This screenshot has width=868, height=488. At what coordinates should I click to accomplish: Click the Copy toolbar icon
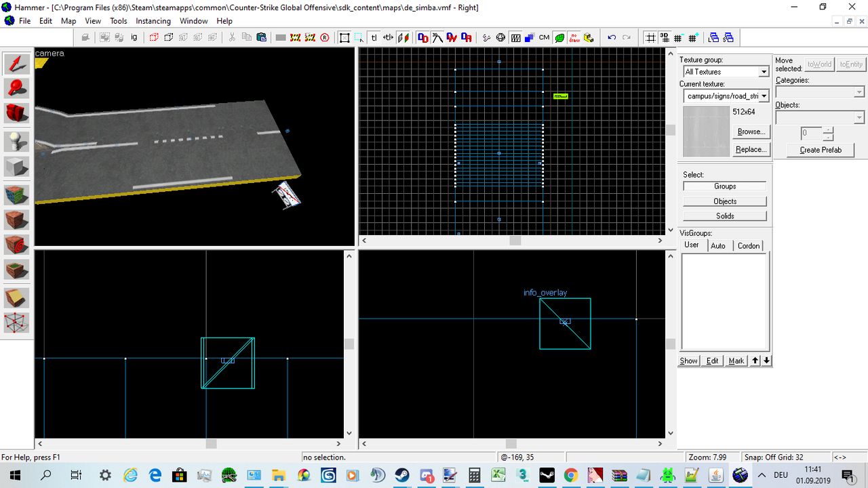(247, 38)
